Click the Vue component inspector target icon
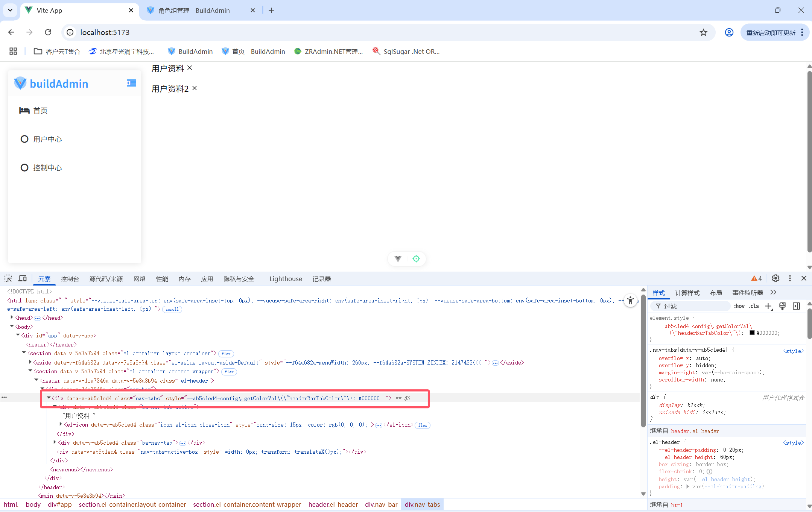812x512 pixels. click(x=416, y=259)
